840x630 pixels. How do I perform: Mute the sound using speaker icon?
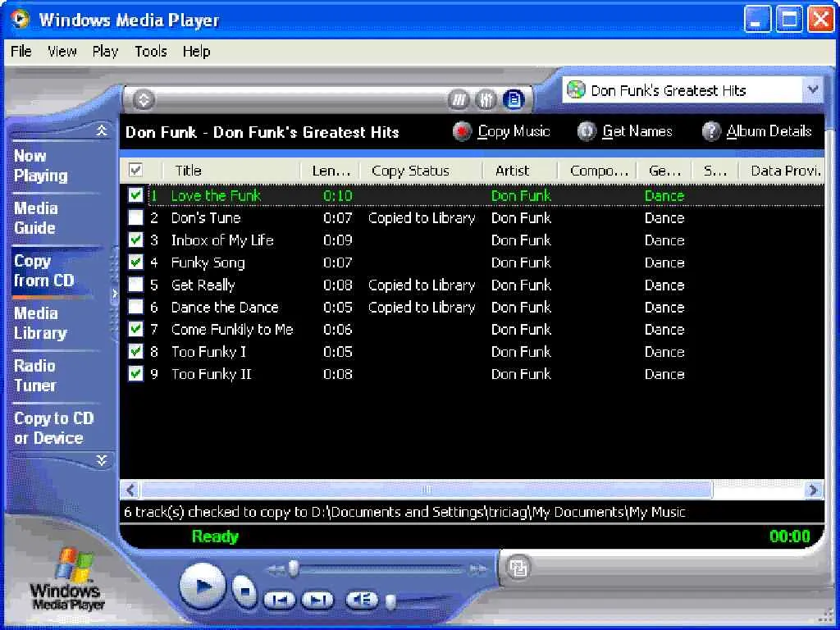(x=361, y=600)
